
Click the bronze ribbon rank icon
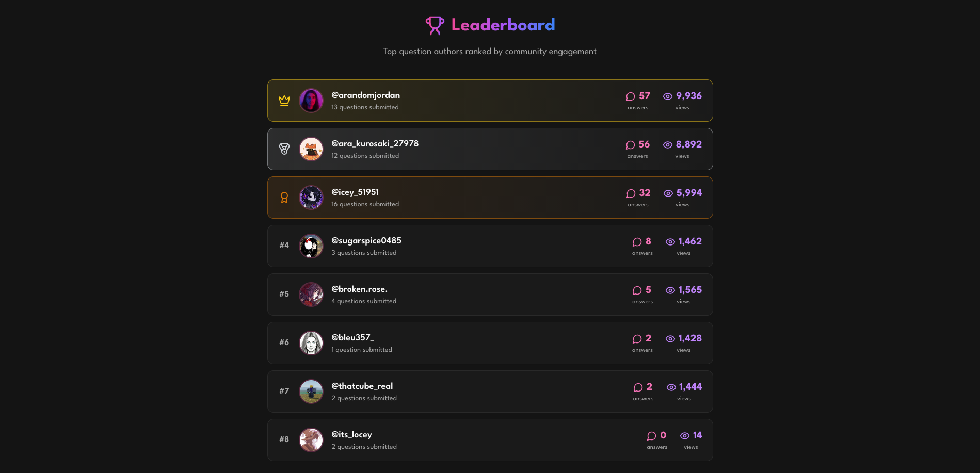[x=284, y=198]
